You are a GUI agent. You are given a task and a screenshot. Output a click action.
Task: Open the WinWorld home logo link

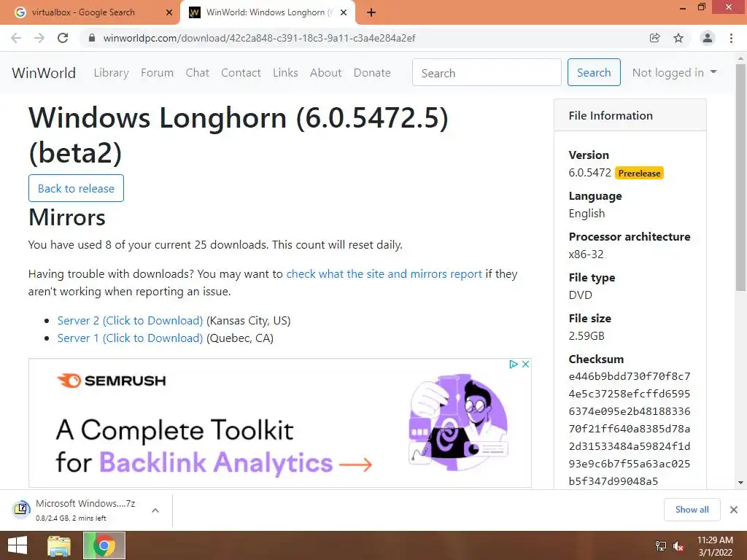pyautogui.click(x=44, y=73)
